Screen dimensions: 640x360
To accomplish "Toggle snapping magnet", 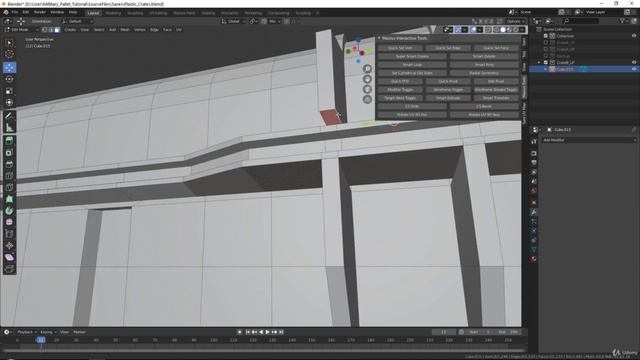I will click(x=264, y=21).
